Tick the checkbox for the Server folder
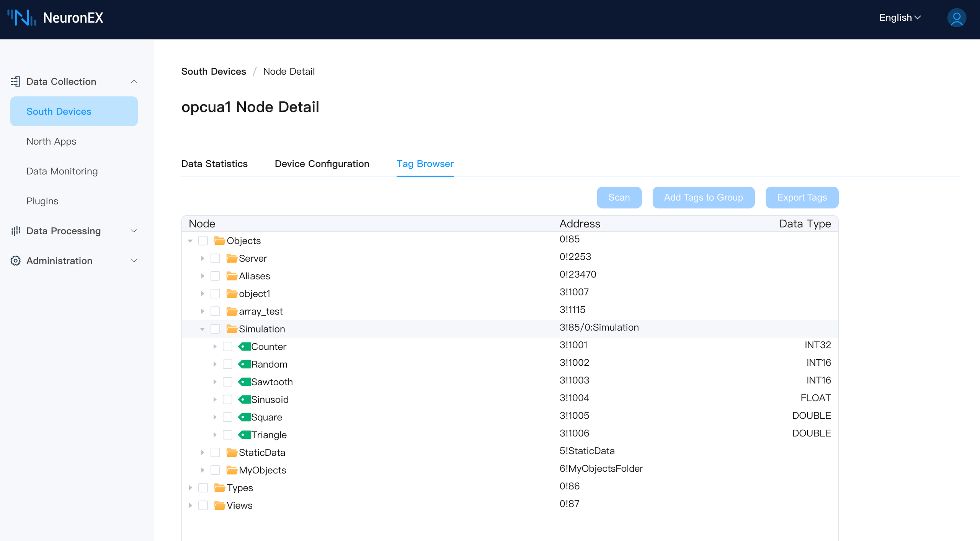Screen dimensions: 980x541 (215, 258)
